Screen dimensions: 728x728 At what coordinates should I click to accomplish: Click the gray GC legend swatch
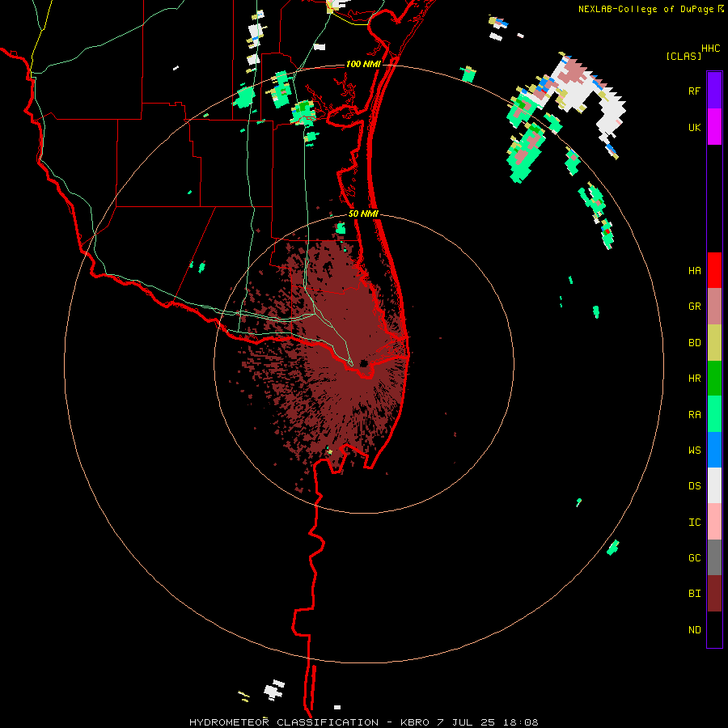point(714,557)
